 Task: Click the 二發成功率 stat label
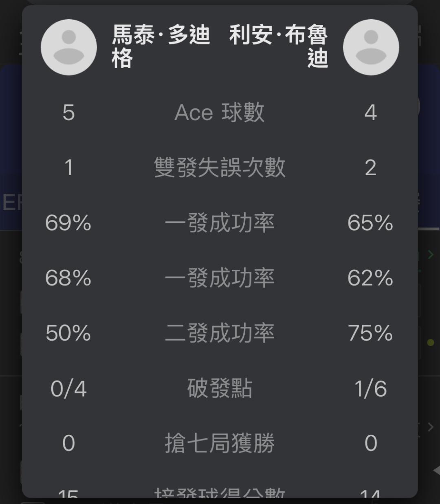tap(220, 333)
